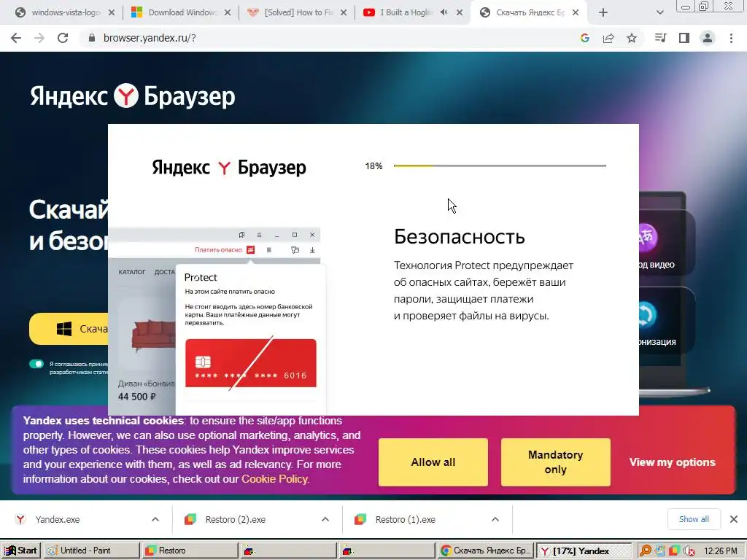
Task: Open the Cookie Policy link
Action: 274,479
